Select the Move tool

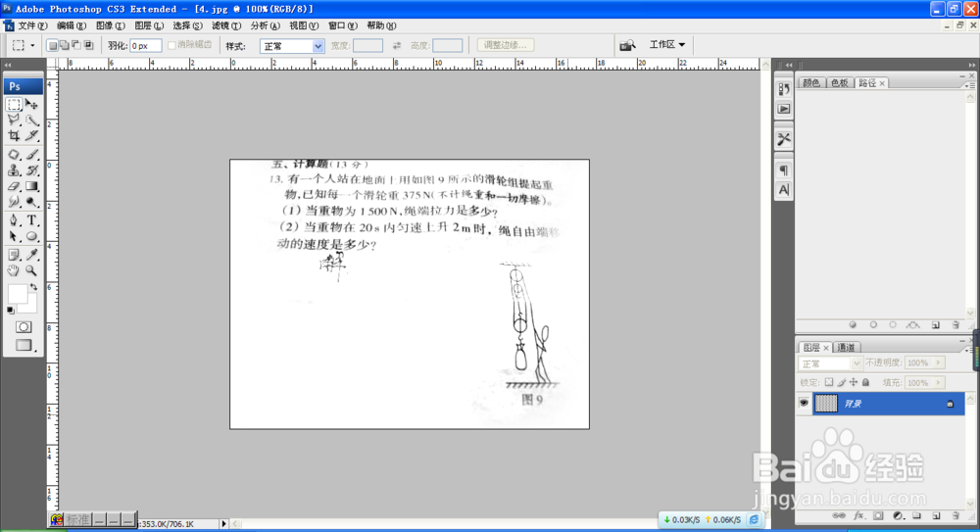coord(32,105)
